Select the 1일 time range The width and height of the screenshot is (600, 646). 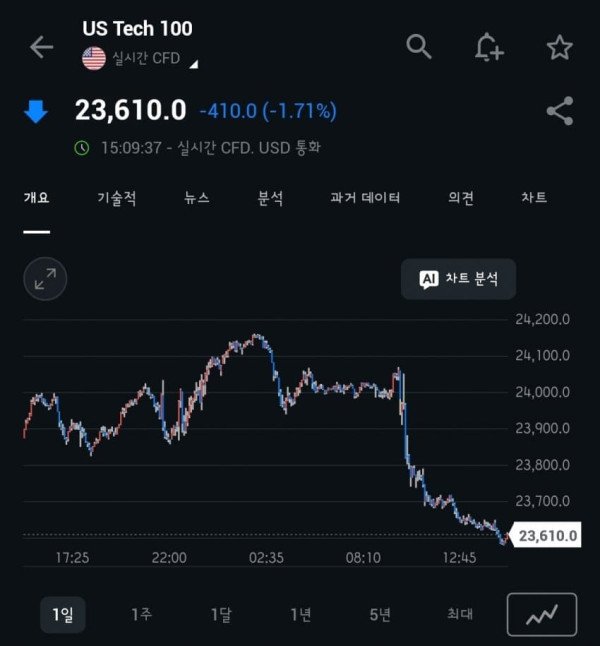[62, 614]
